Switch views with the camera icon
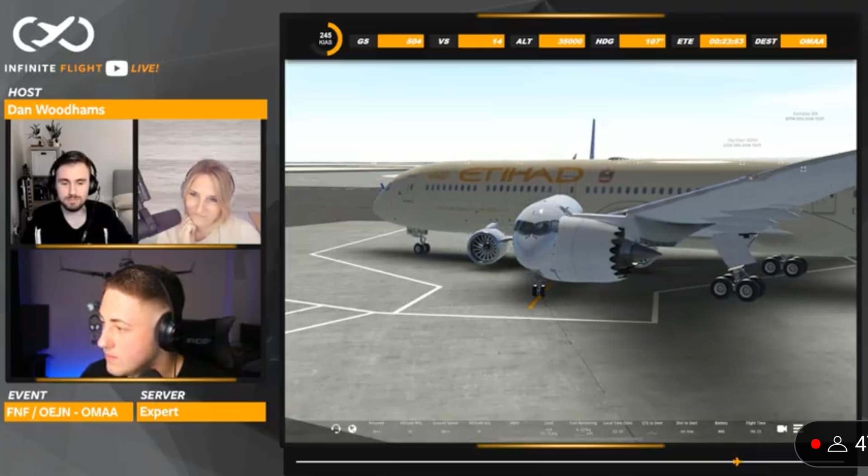Image resolution: width=868 pixels, height=476 pixels. (782, 429)
